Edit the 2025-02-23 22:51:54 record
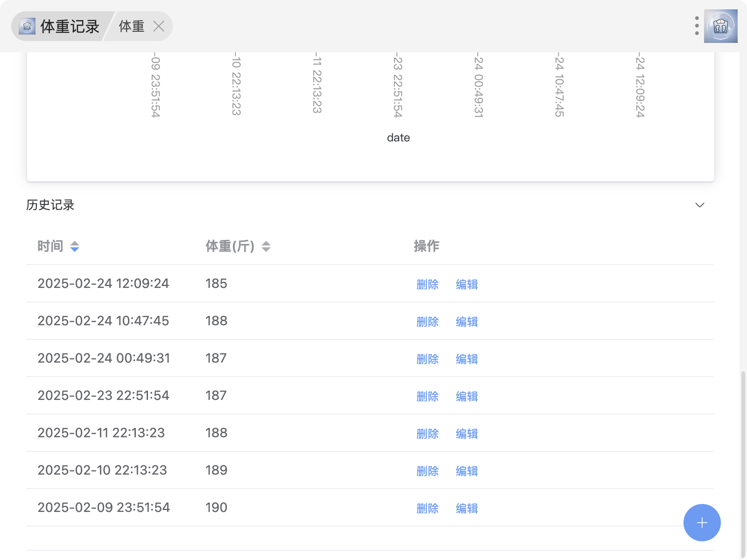This screenshot has height=560, width=747. [x=467, y=396]
